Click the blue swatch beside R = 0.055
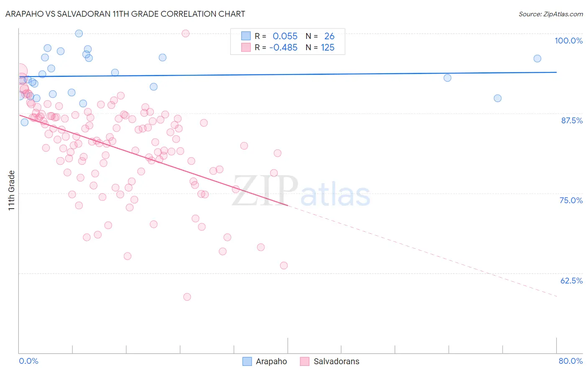This screenshot has height=373, width=588. coord(246,36)
